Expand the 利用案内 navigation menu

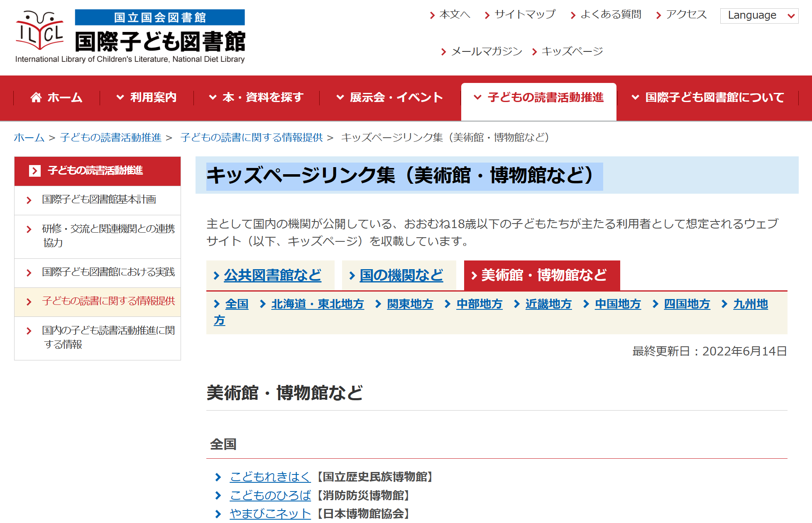[147, 97]
